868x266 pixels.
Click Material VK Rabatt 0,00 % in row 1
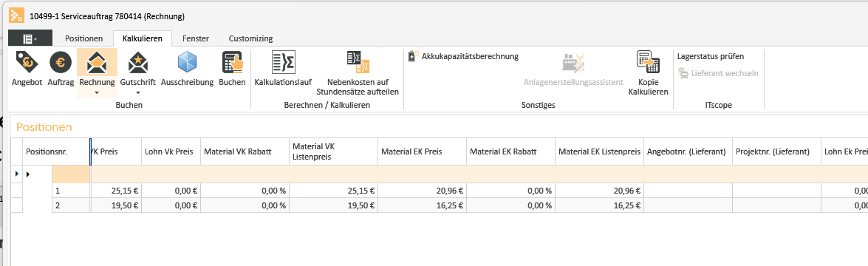pyautogui.click(x=244, y=191)
